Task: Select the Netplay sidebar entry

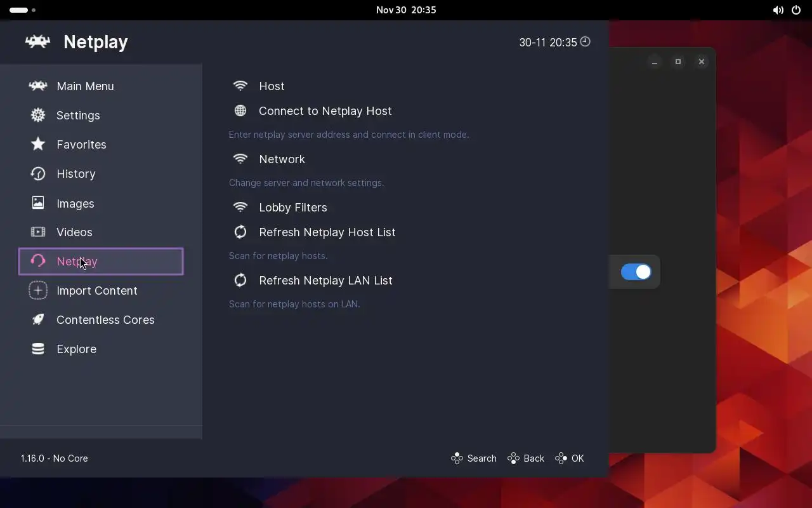Action: point(101,261)
